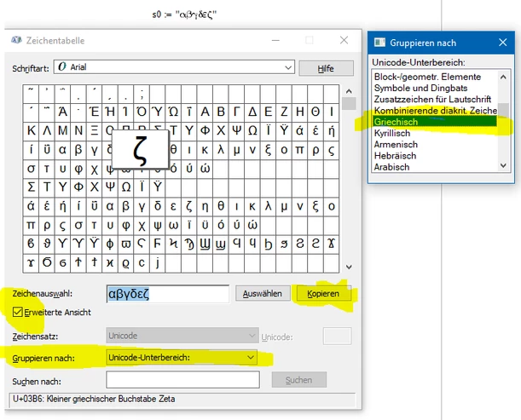Screen dimensions: 521x420
Task: Copy selected characters with Kopieren
Action: tap(323, 294)
